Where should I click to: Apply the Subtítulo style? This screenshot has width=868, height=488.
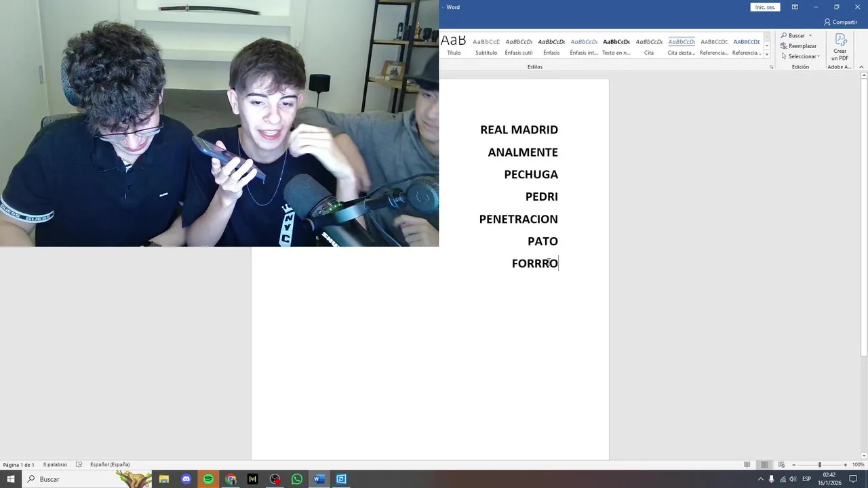486,45
